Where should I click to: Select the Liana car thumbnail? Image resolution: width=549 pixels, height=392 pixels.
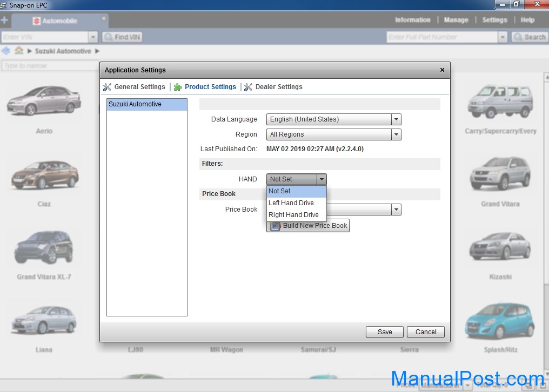pos(44,320)
